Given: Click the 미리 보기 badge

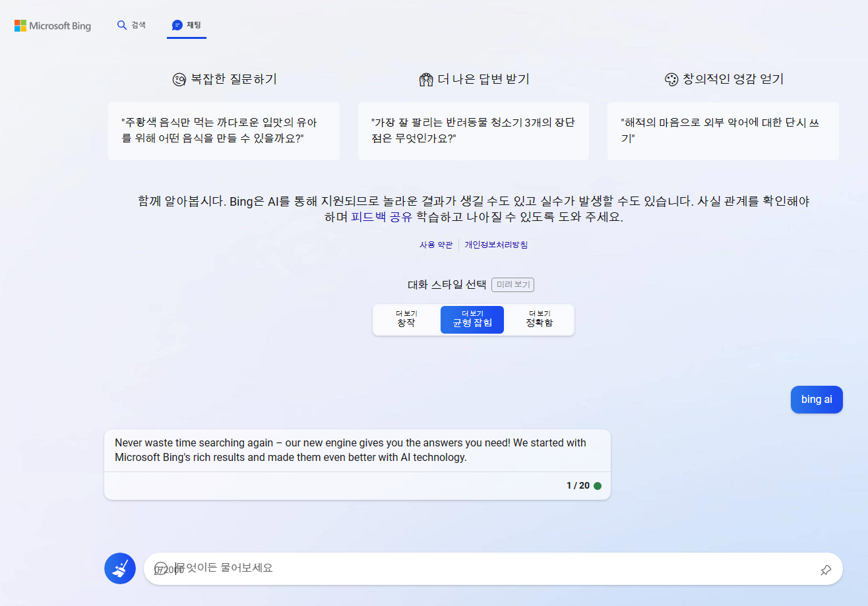Looking at the screenshot, I should tap(512, 285).
